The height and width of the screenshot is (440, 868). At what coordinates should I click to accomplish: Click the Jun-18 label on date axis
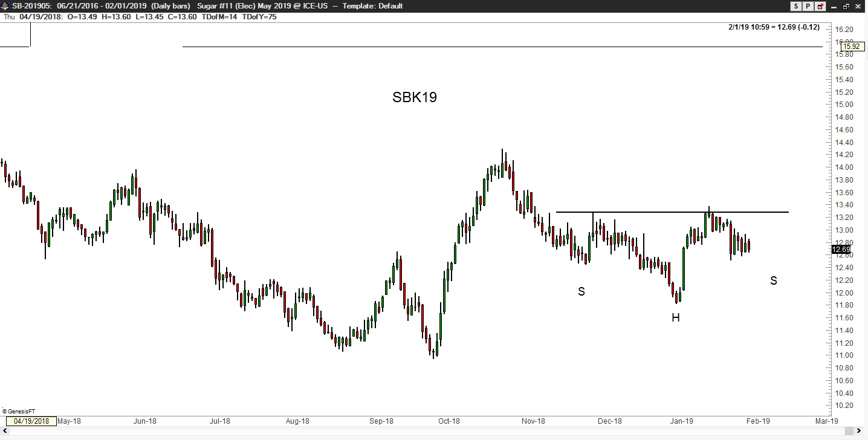145,421
